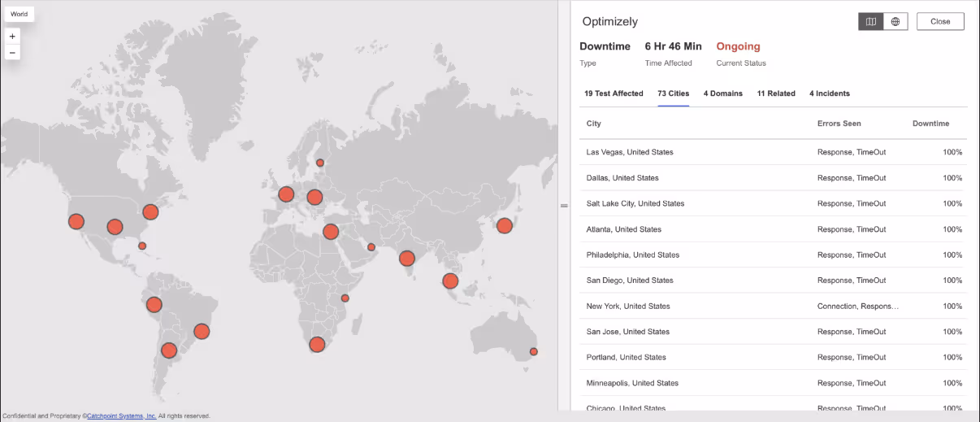Select the Philadelphia, United States row
The width and height of the screenshot is (980, 422).
[774, 255]
